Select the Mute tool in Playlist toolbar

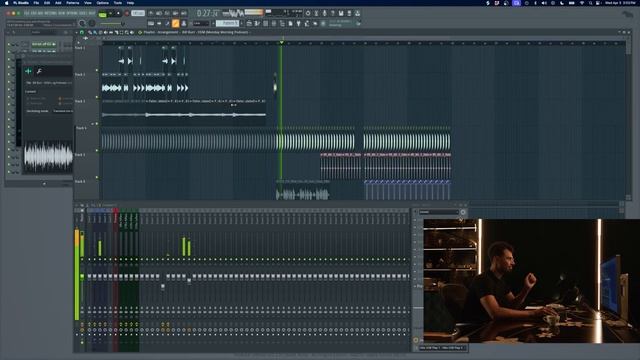coord(106,32)
